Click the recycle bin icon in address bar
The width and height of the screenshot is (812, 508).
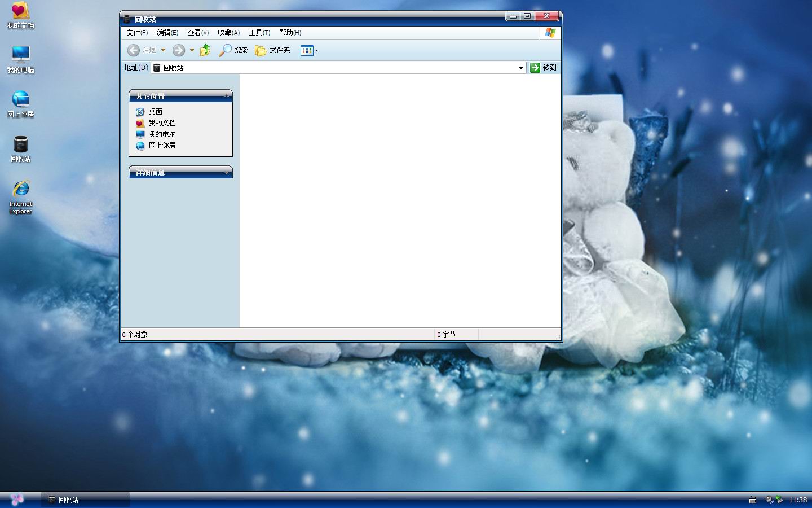pyautogui.click(x=157, y=68)
